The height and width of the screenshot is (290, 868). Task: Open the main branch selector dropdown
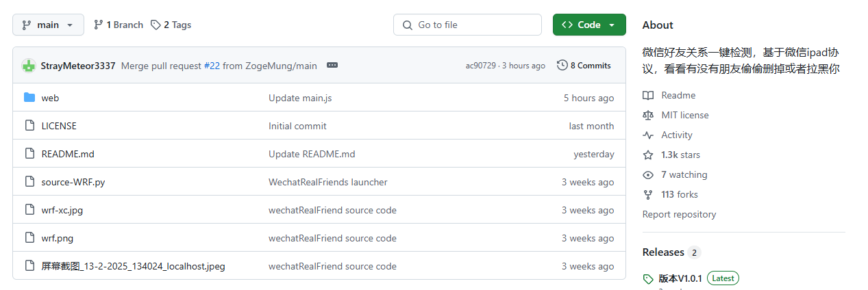(x=48, y=25)
